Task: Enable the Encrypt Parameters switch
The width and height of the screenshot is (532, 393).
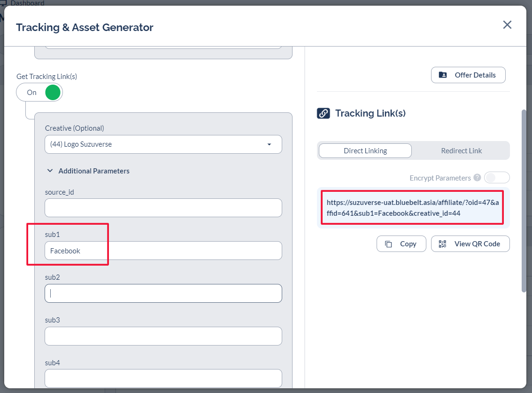Action: [496, 178]
